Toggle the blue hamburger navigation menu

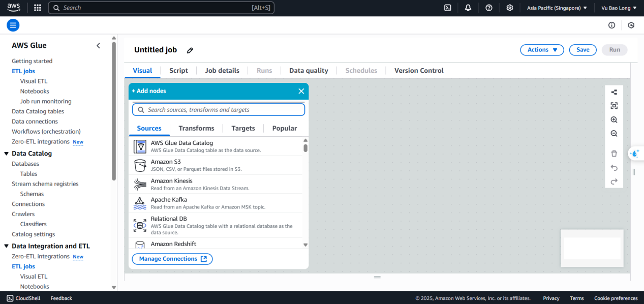13,25
